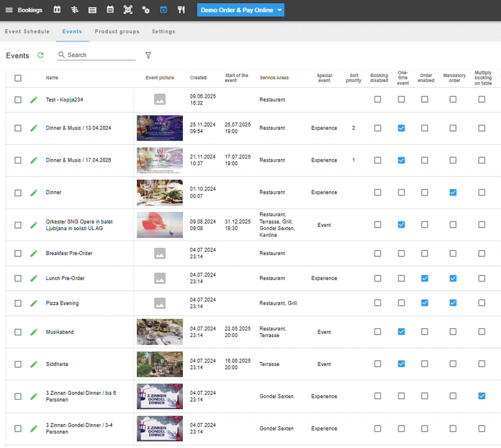Select the Test - Kopija234 row checkbox
Viewport: 501px width, 448px height.
point(18,100)
